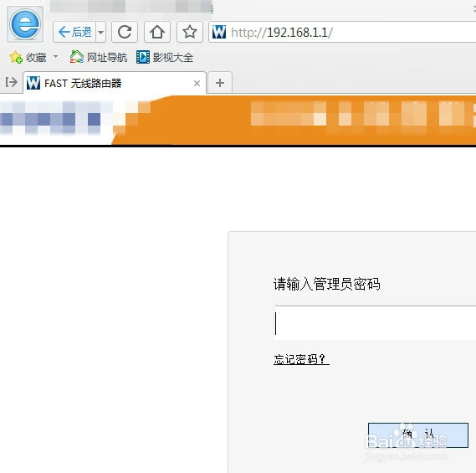Click the 请输入管理员密码 prompt text
The height and width of the screenshot is (473, 476).
coord(326,285)
